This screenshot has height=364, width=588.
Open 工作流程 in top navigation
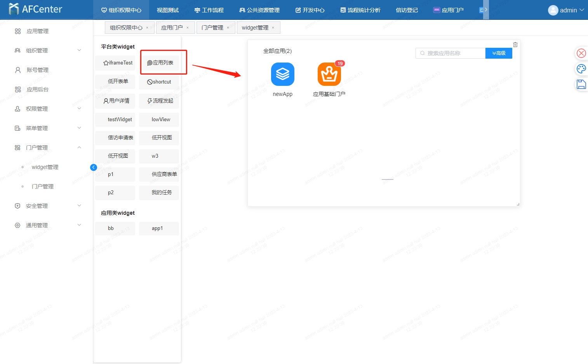pos(209,10)
